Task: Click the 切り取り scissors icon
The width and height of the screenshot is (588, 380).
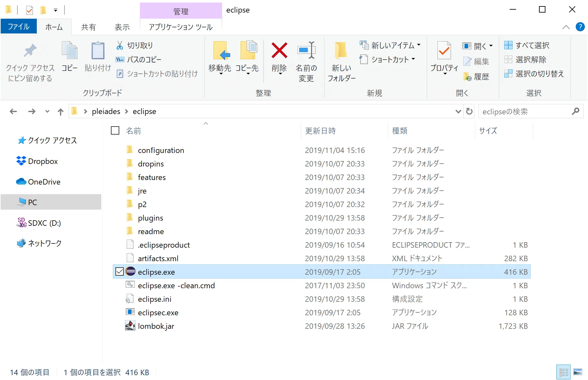Action: [x=120, y=45]
